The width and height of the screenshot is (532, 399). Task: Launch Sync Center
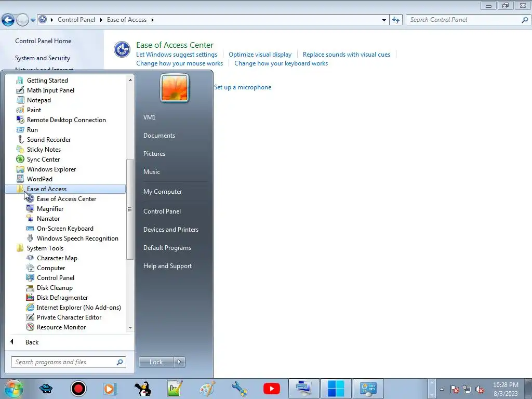44,159
